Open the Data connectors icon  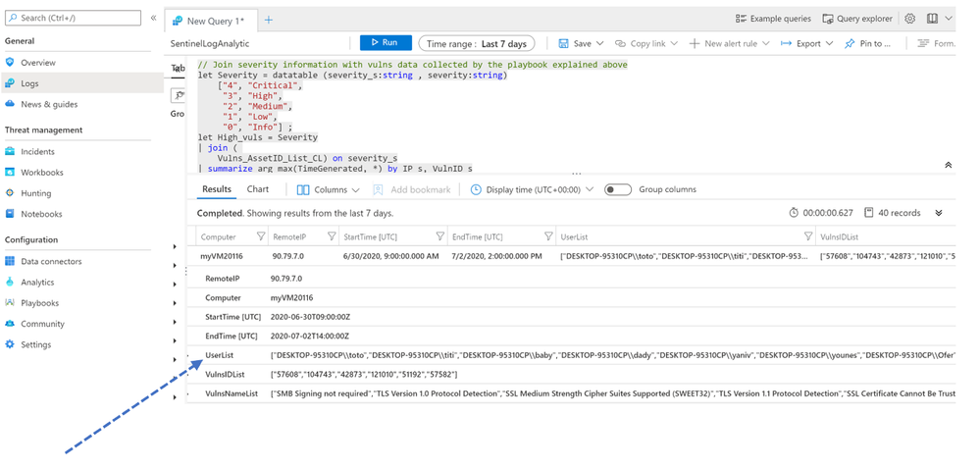(x=10, y=261)
